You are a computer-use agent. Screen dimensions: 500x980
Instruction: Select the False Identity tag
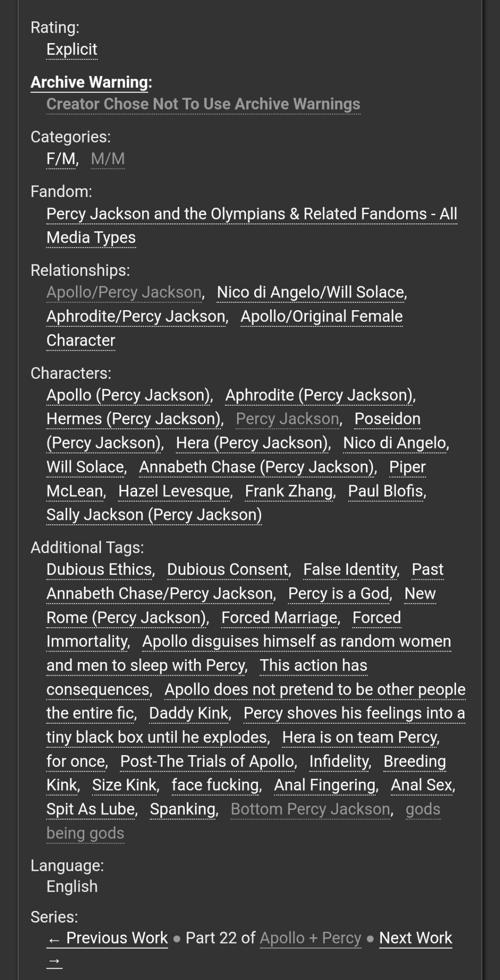coord(351,569)
